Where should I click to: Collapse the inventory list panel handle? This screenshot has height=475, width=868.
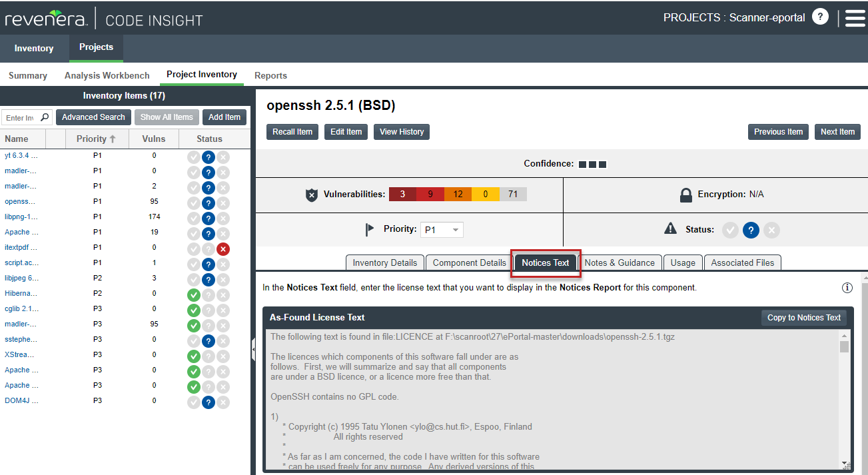coord(253,350)
